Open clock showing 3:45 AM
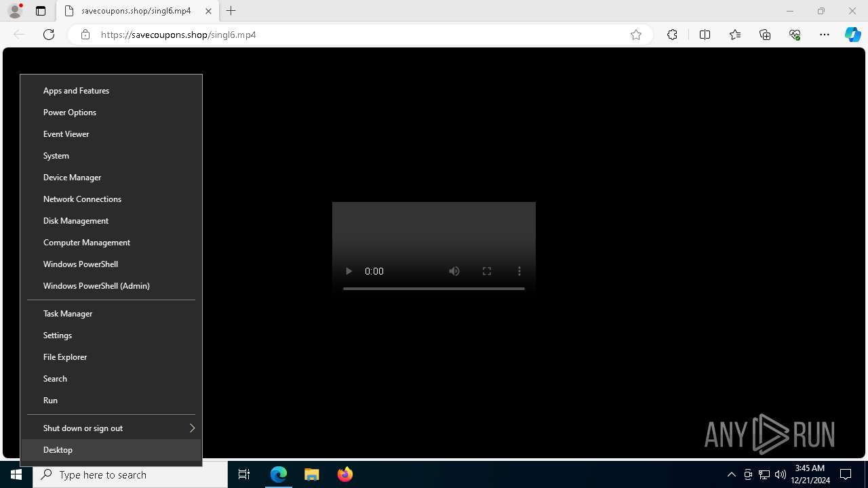Image resolution: width=868 pixels, height=488 pixels. pos(810,474)
